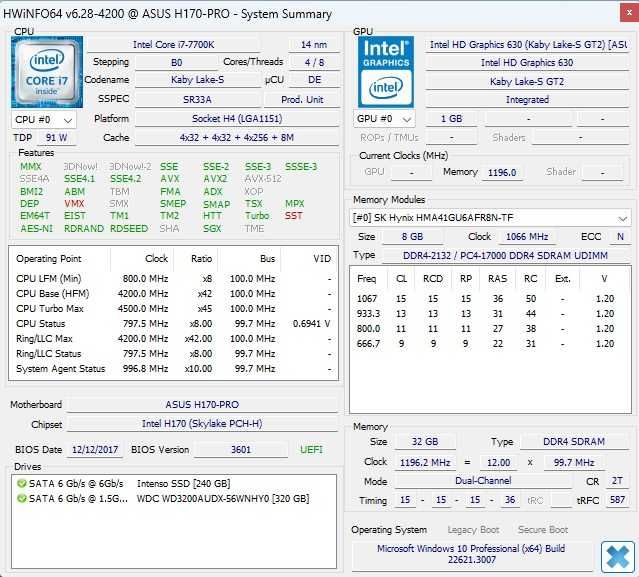
Task: Click the Intel Graphics GPU logo
Action: point(386,72)
